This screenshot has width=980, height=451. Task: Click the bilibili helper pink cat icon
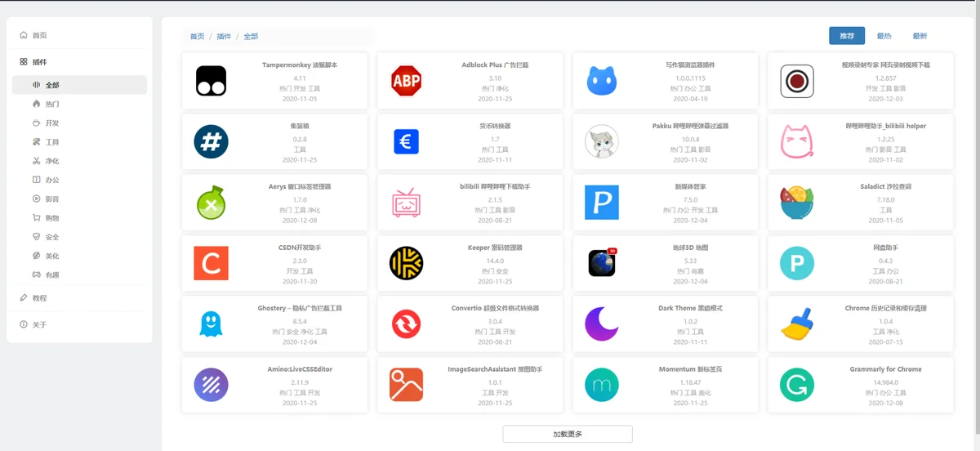click(797, 142)
